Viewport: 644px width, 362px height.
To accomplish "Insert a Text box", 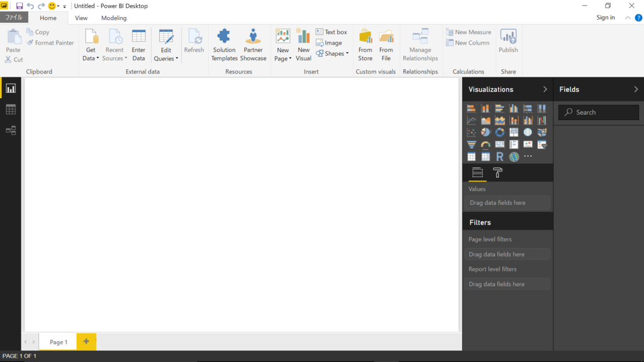I will (x=331, y=32).
